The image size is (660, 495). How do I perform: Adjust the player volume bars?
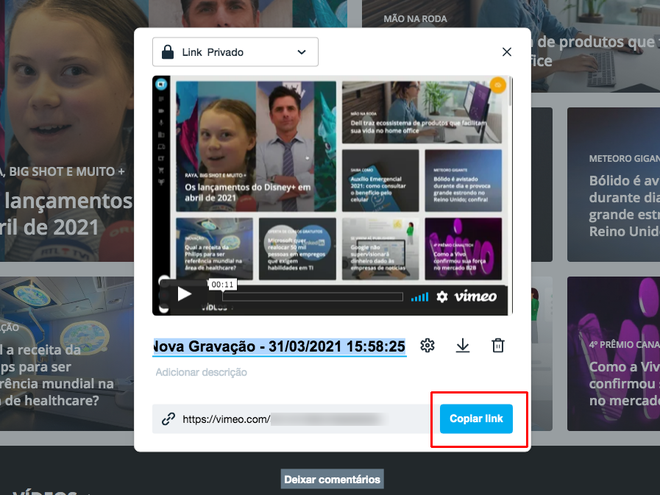click(419, 297)
